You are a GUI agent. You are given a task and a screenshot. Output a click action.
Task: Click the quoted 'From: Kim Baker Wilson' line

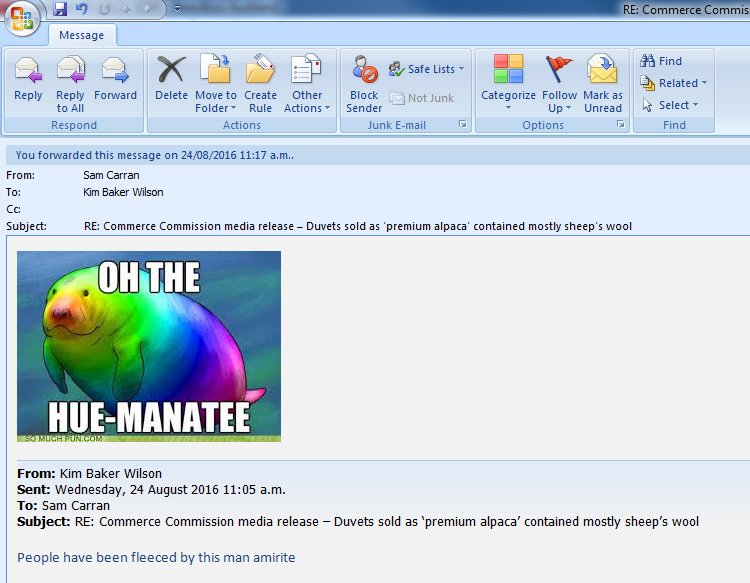coord(89,473)
